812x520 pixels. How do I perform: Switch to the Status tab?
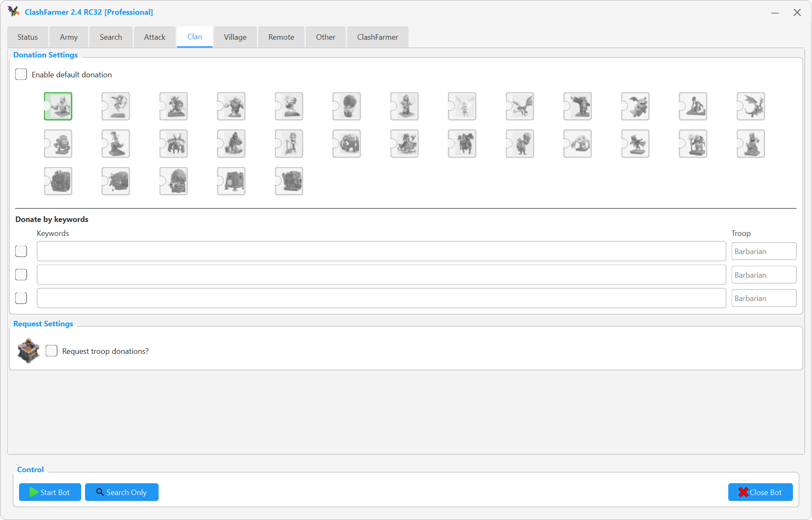(x=27, y=37)
